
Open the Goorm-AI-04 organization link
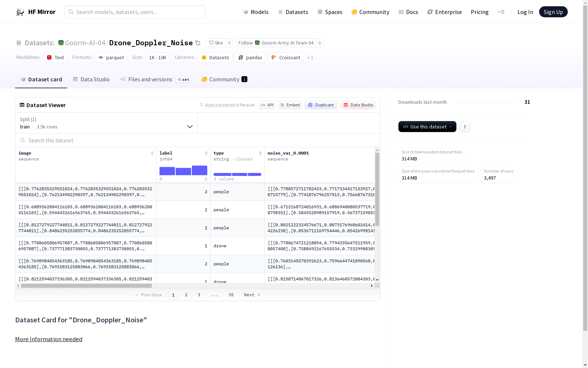[85, 43]
